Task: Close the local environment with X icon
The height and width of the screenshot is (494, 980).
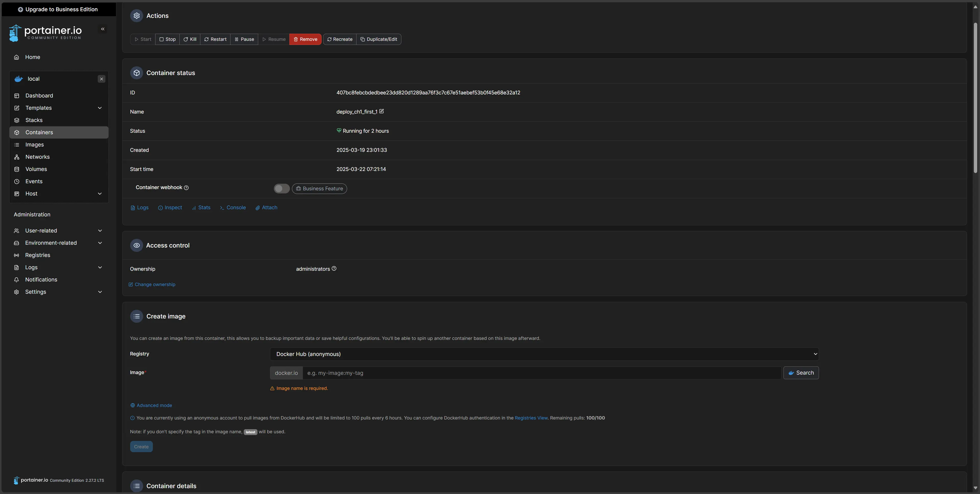Action: tap(102, 79)
